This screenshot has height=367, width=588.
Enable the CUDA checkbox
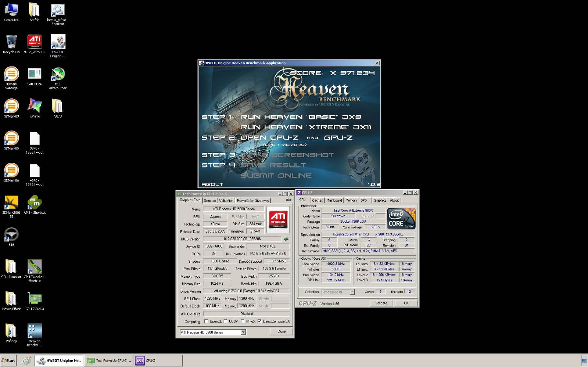pyautogui.click(x=225, y=321)
